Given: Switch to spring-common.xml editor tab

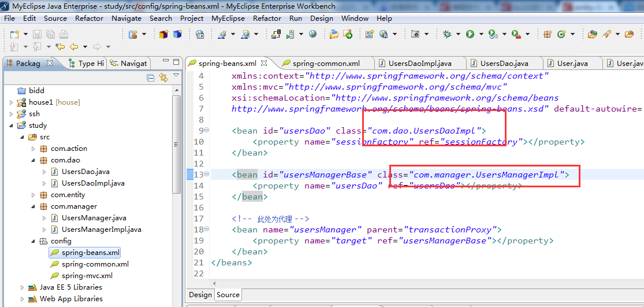Looking at the screenshot, I should tap(326, 63).
